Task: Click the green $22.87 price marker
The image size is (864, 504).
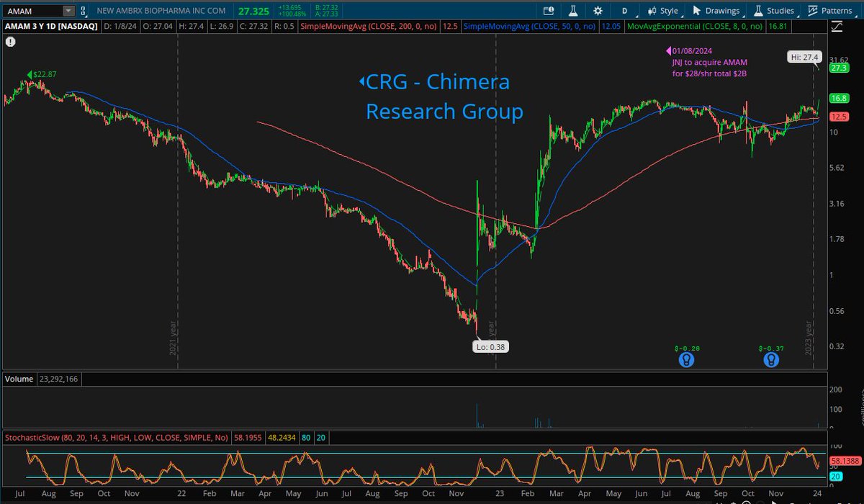Action: pos(42,74)
